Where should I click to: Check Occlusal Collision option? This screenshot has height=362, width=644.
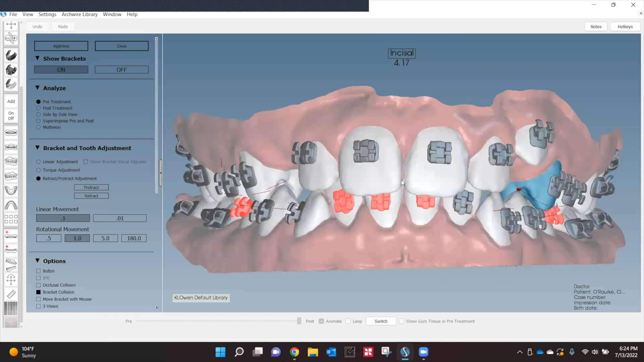click(x=38, y=285)
